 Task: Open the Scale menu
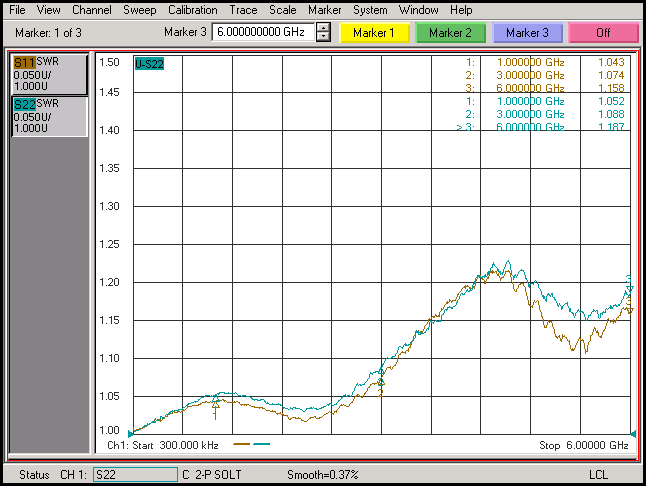(282, 10)
